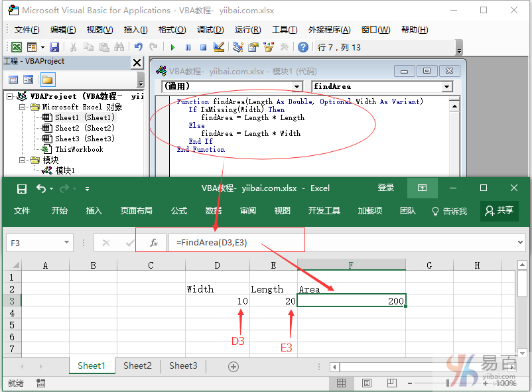Open the Object Browser icon
532x392 pixels.
pos(269,47)
